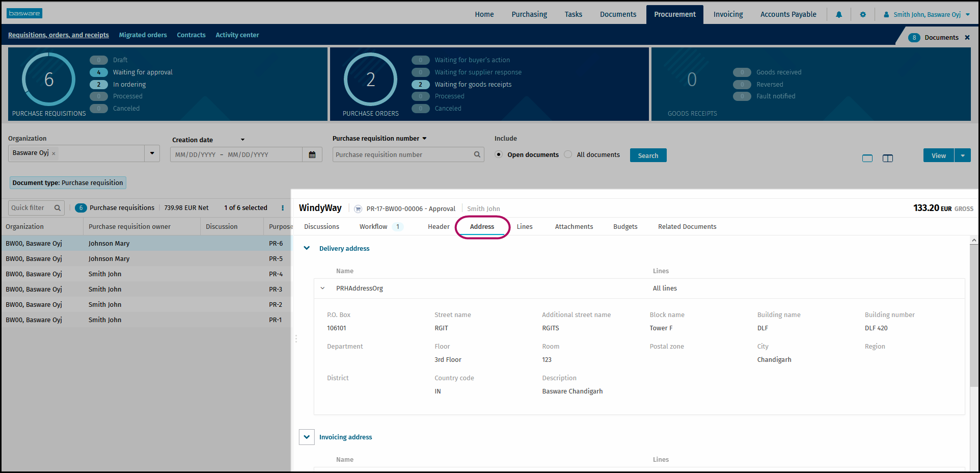Screen dimensions: 980x473
Task: Open the list options three-dot menu
Action: [x=283, y=208]
